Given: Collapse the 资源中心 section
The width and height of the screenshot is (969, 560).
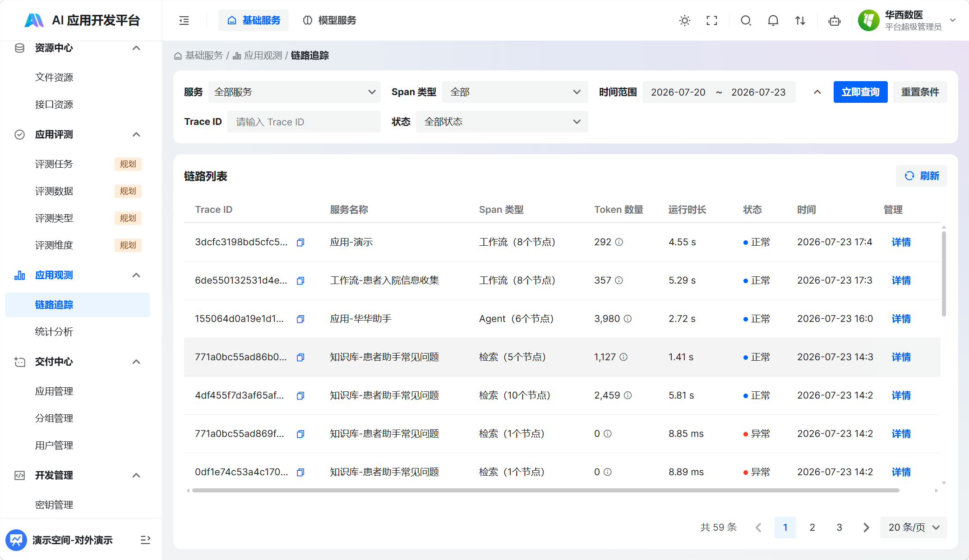Looking at the screenshot, I should coord(136,48).
